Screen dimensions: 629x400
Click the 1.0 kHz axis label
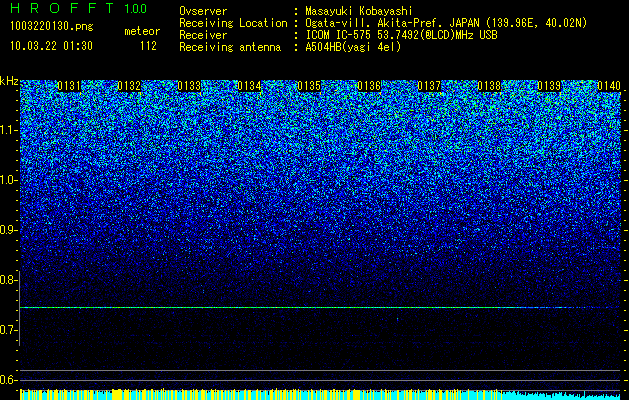(8, 180)
